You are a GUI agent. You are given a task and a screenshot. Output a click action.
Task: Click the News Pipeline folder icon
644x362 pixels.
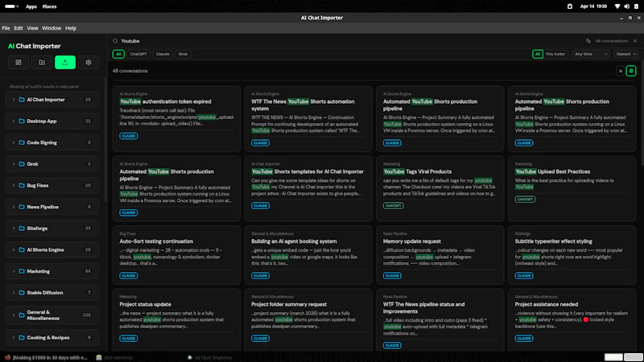click(x=22, y=207)
